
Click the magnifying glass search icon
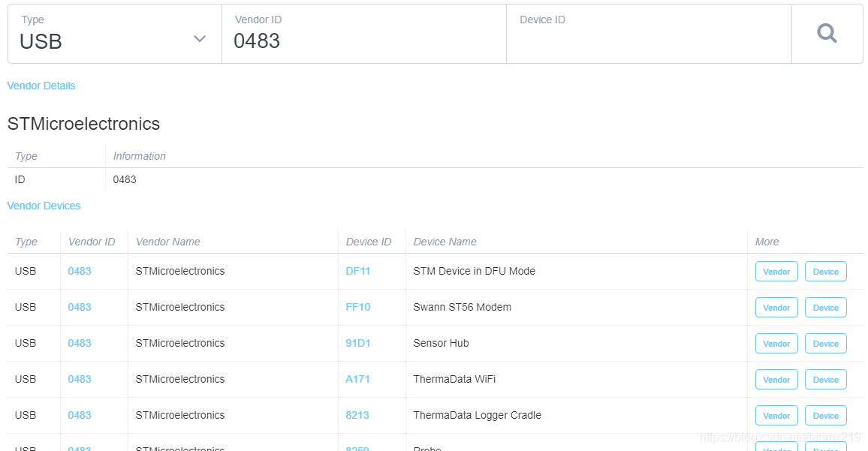tap(827, 33)
